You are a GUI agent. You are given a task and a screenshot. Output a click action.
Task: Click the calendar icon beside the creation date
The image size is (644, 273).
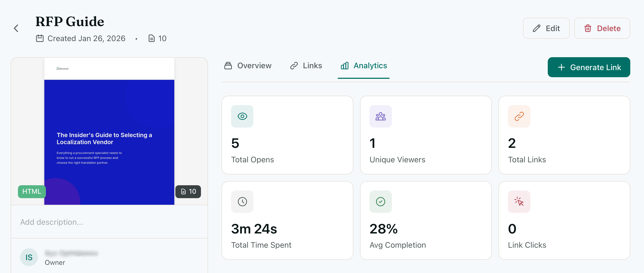point(40,38)
